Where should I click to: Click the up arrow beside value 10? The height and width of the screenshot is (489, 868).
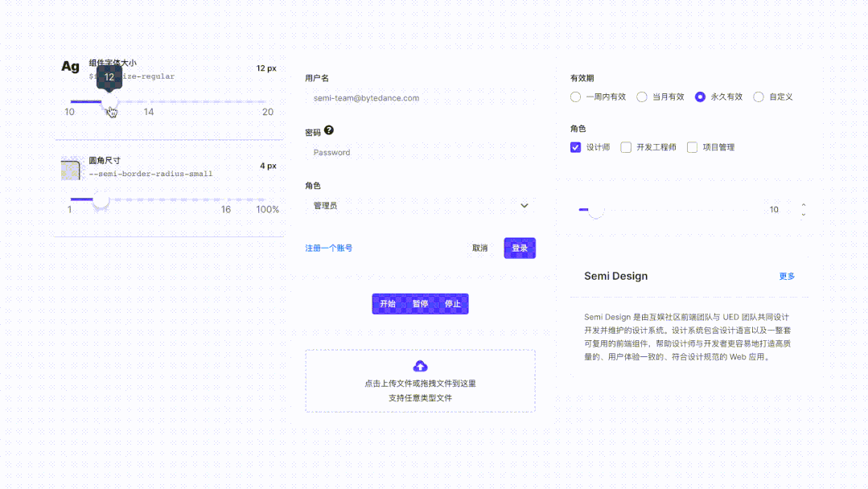point(803,205)
